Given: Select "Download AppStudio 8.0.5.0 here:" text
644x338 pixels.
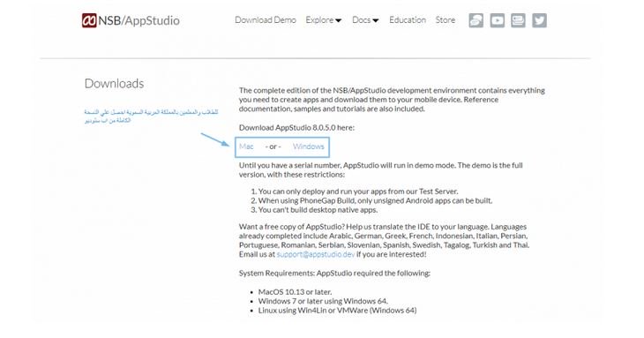Looking at the screenshot, I should 296,128.
